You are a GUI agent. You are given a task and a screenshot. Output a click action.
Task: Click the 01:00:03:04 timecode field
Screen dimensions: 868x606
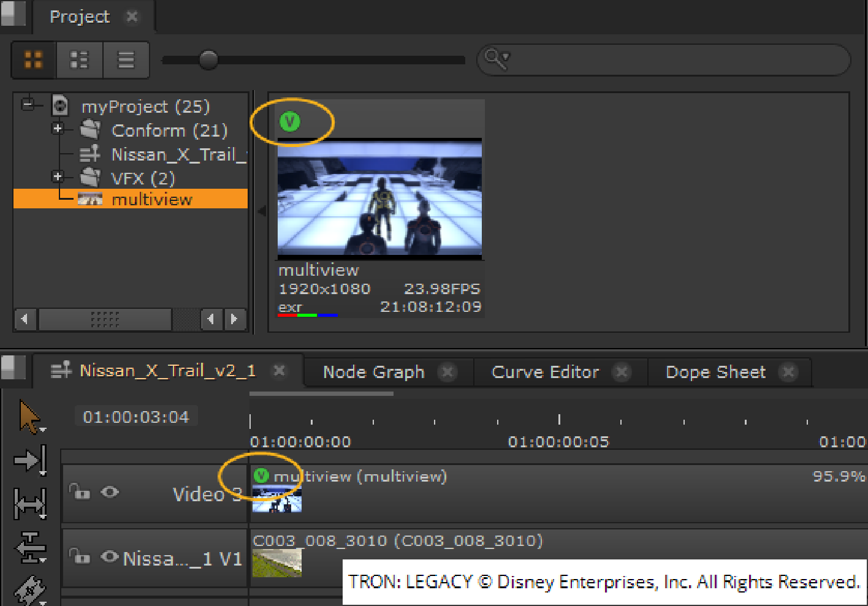(136, 417)
